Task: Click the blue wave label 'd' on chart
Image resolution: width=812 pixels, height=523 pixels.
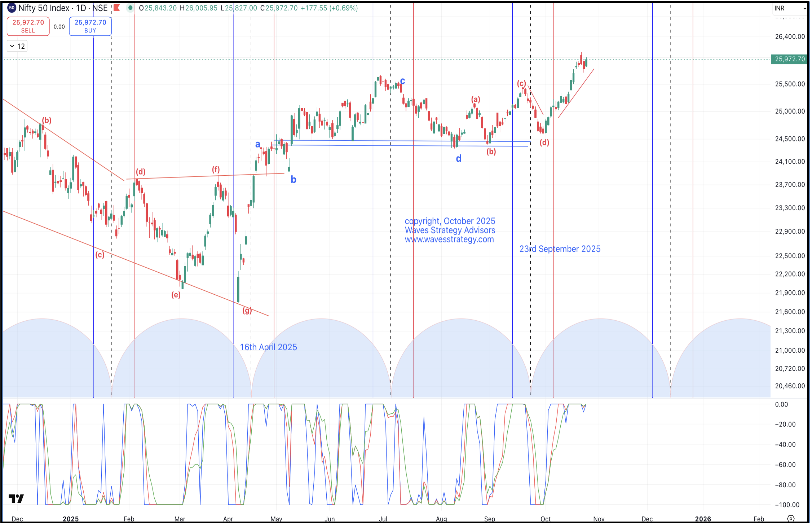Action: 459,159
